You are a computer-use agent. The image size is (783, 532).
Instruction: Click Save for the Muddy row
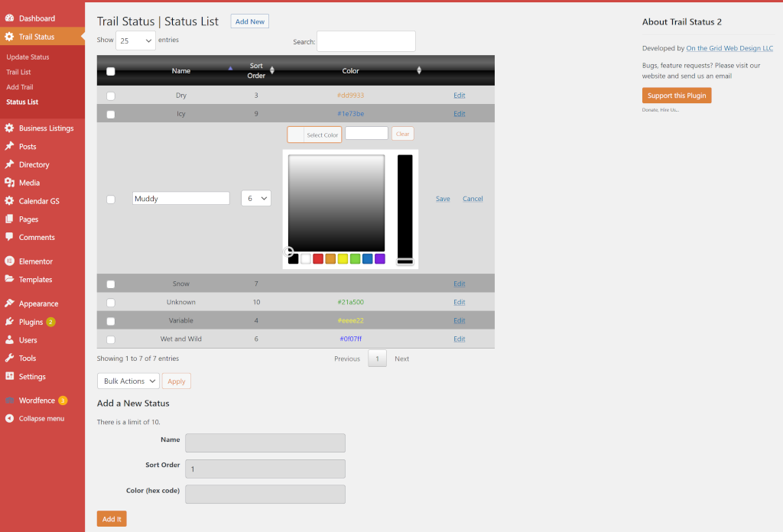click(x=443, y=199)
